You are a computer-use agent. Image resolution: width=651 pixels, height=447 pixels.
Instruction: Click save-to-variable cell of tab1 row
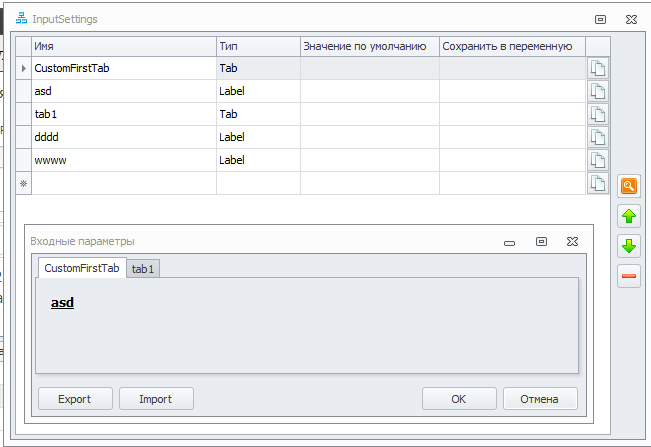pyautogui.click(x=512, y=114)
